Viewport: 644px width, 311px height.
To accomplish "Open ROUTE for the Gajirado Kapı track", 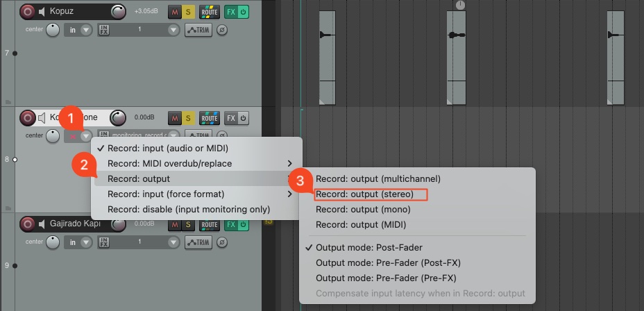I will (x=209, y=224).
